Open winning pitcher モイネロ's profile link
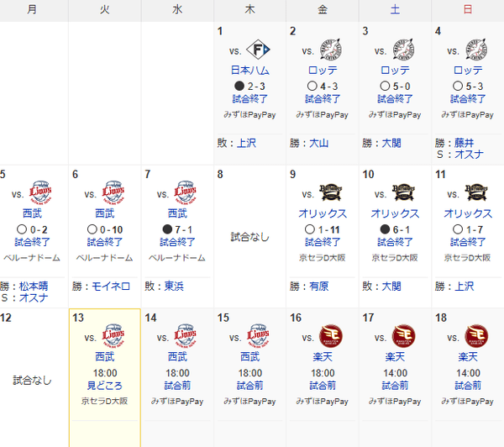The height and width of the screenshot is (447, 504). click(111, 287)
